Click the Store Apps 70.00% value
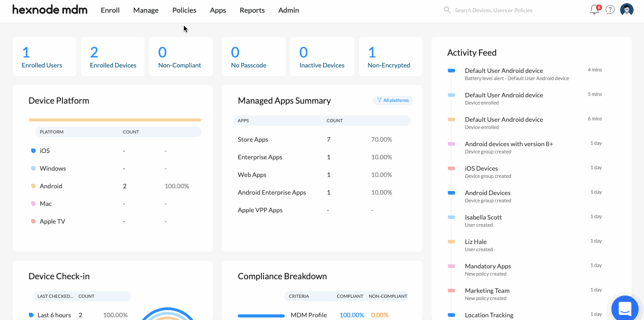 (x=381, y=139)
